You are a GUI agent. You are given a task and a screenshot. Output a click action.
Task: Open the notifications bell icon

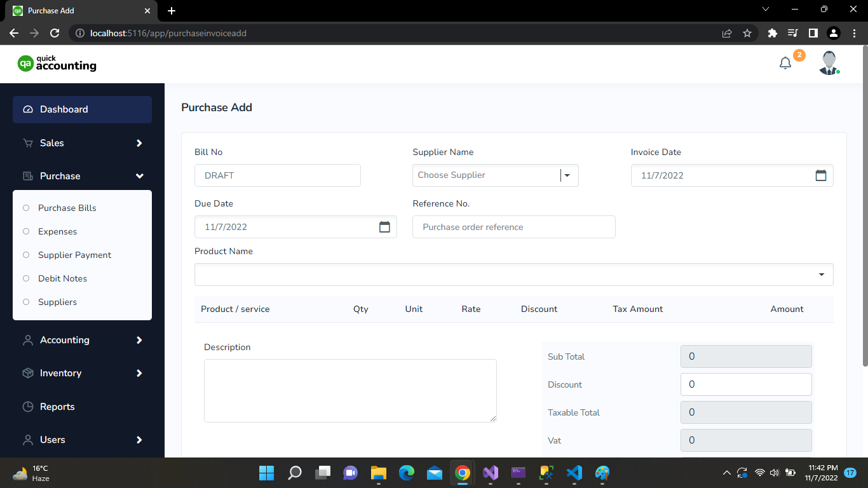coord(785,64)
